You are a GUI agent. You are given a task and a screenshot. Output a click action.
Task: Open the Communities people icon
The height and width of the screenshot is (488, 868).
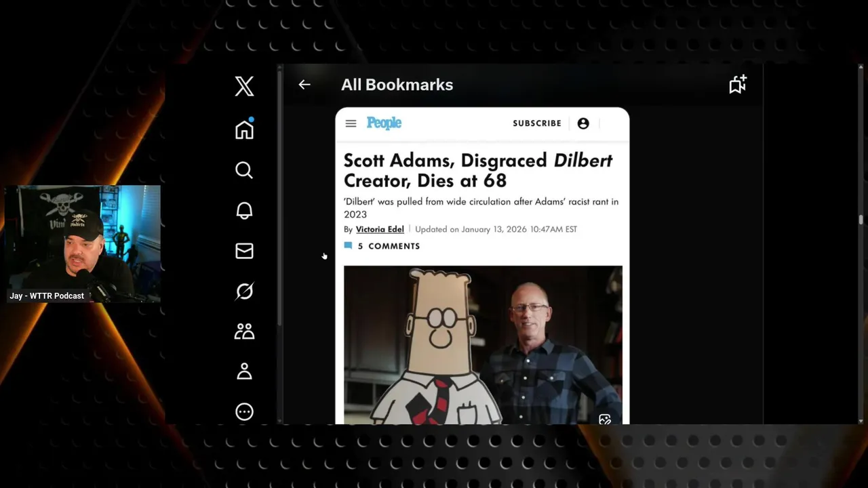244,331
